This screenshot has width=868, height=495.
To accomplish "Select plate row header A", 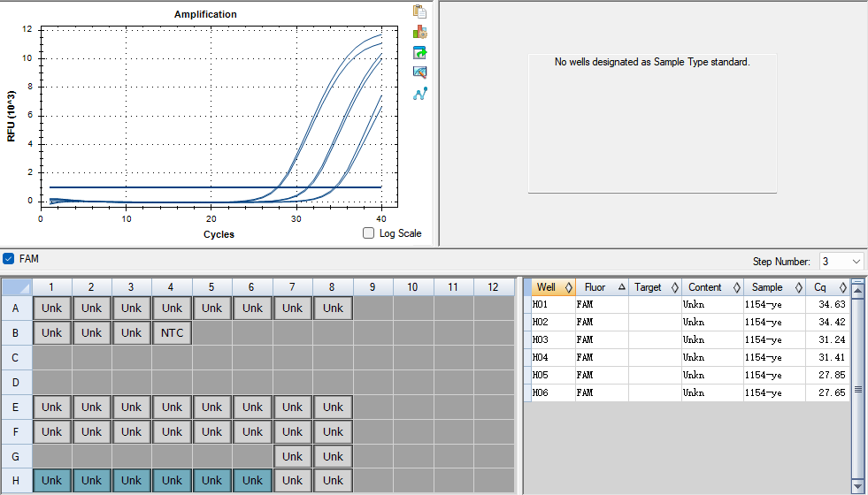I will point(16,308).
